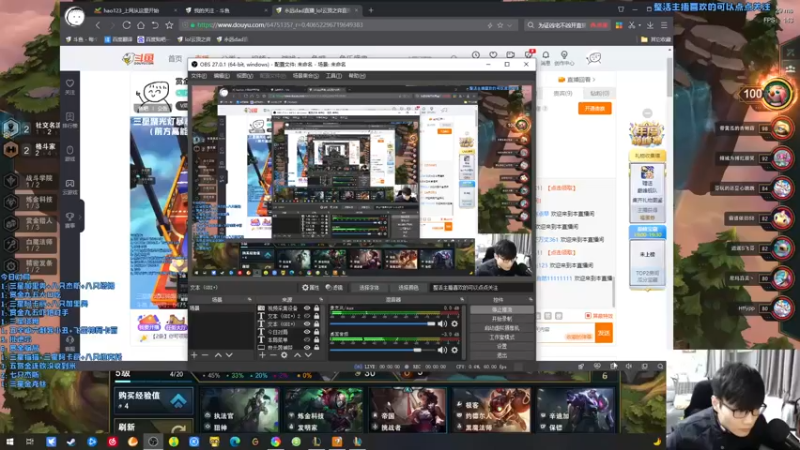The image size is (800, 450).
Task: Click the browser reload icon
Action: tap(127, 24)
